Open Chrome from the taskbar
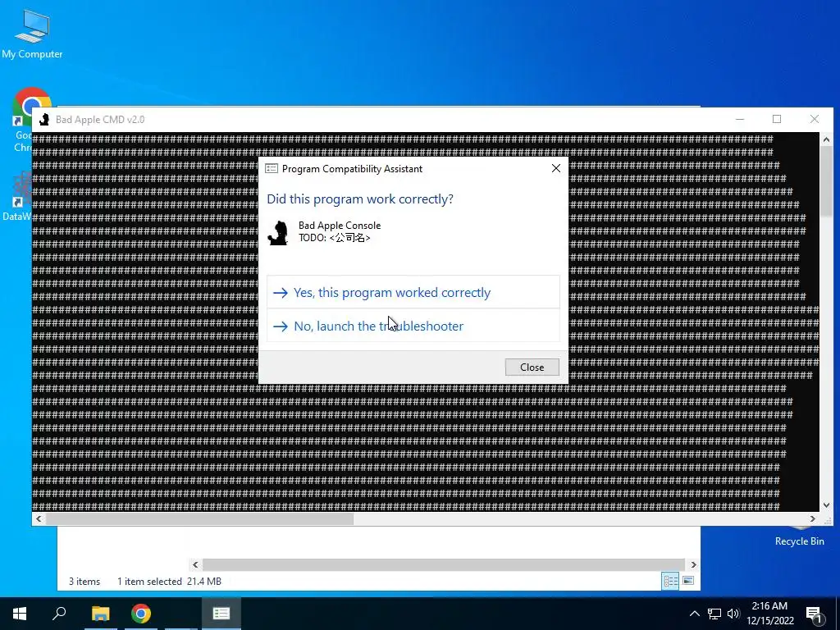This screenshot has height=630, width=840. [x=141, y=614]
